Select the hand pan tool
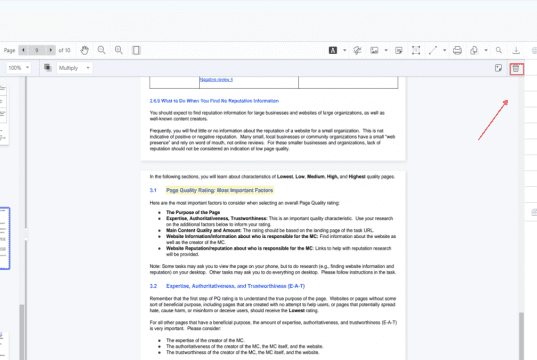The image size is (537, 360). [85, 50]
